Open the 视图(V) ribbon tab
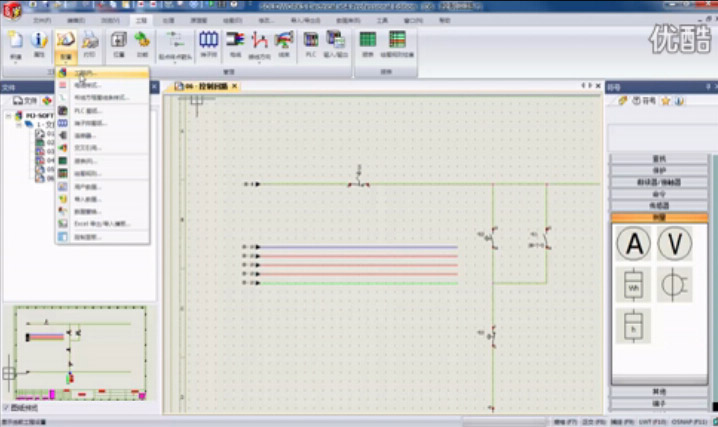This screenshot has height=427, width=718. point(110,21)
